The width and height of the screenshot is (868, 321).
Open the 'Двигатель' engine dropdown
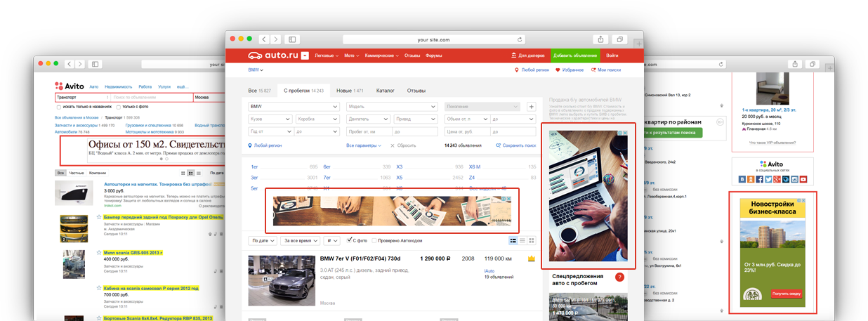pyautogui.click(x=368, y=119)
